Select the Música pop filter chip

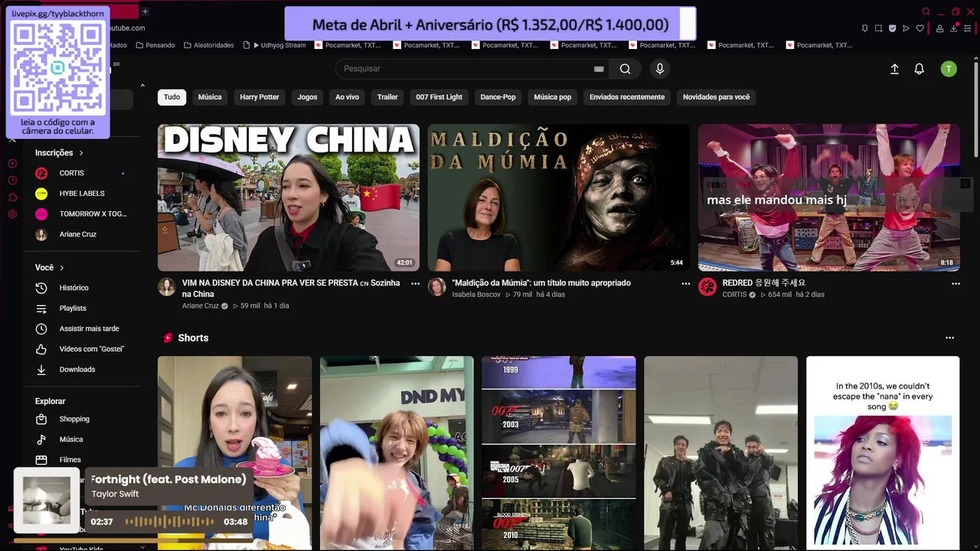(553, 97)
